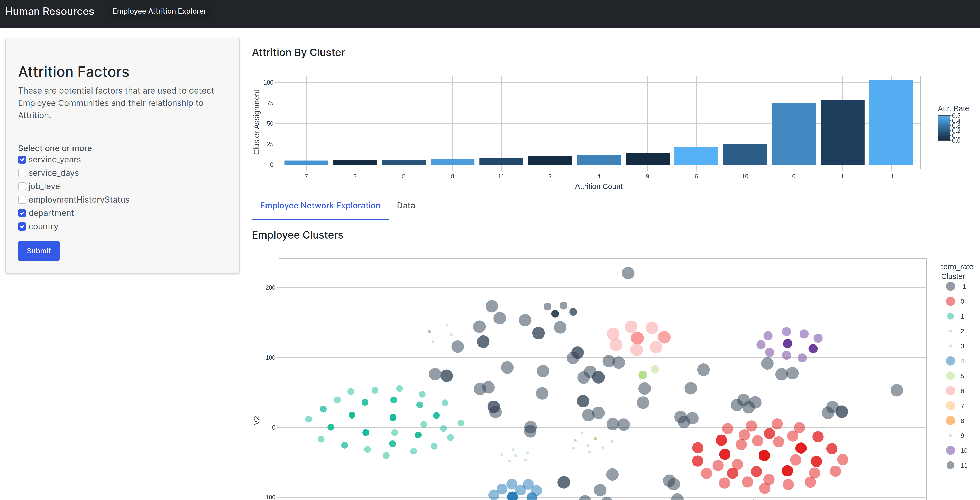Click the 'Cluster Assignment' axis title
The image size is (980, 500).
(257, 122)
